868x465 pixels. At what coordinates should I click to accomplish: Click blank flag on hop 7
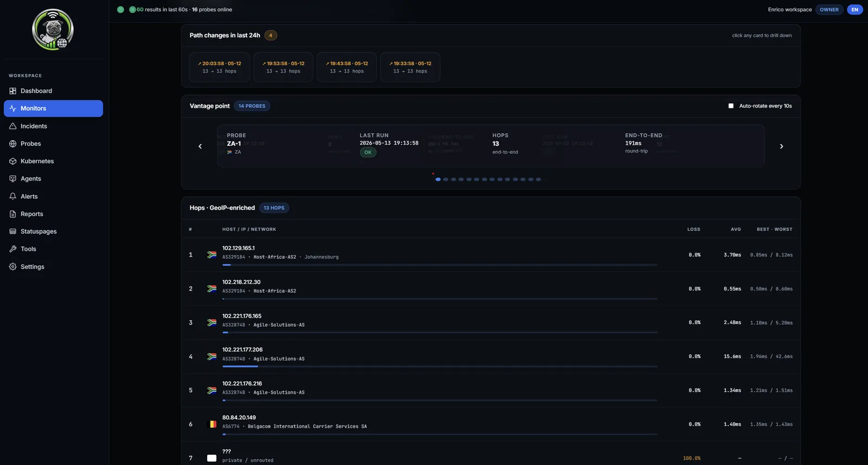tap(212, 458)
